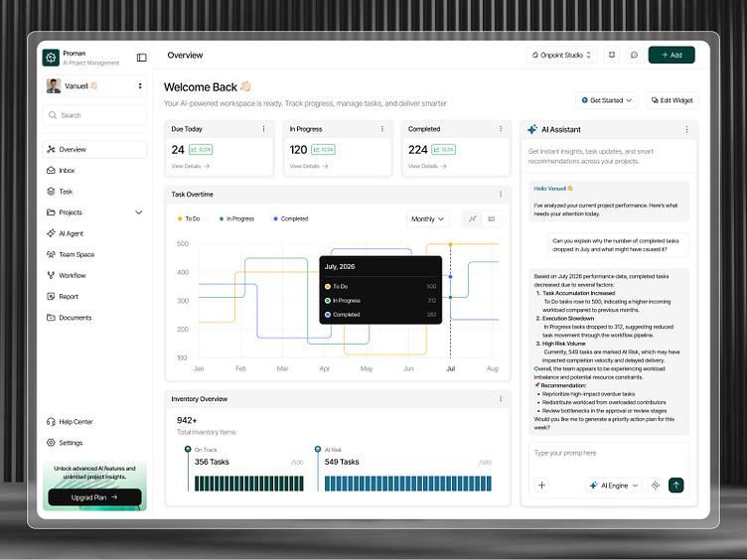This screenshot has height=560, width=747.
Task: Toggle the To Do legend series
Action: (x=189, y=219)
